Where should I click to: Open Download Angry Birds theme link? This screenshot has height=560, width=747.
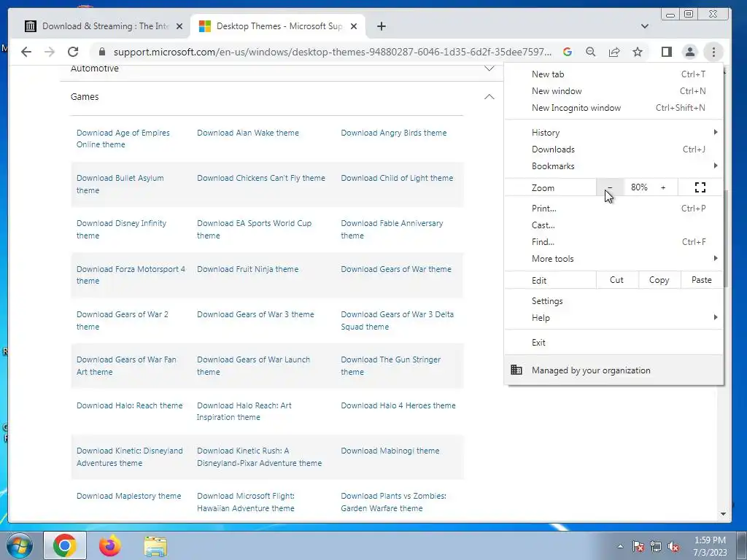click(393, 133)
